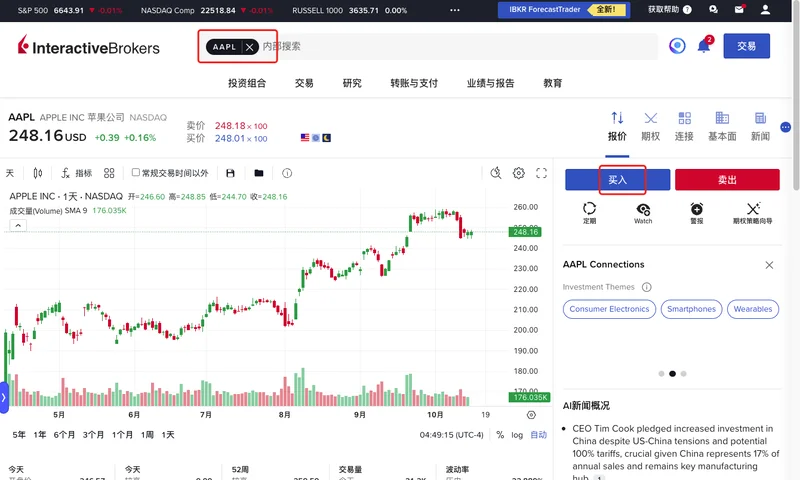The width and height of the screenshot is (800, 480).
Task: Toggle percent scale on chart axis
Action: tap(500, 435)
